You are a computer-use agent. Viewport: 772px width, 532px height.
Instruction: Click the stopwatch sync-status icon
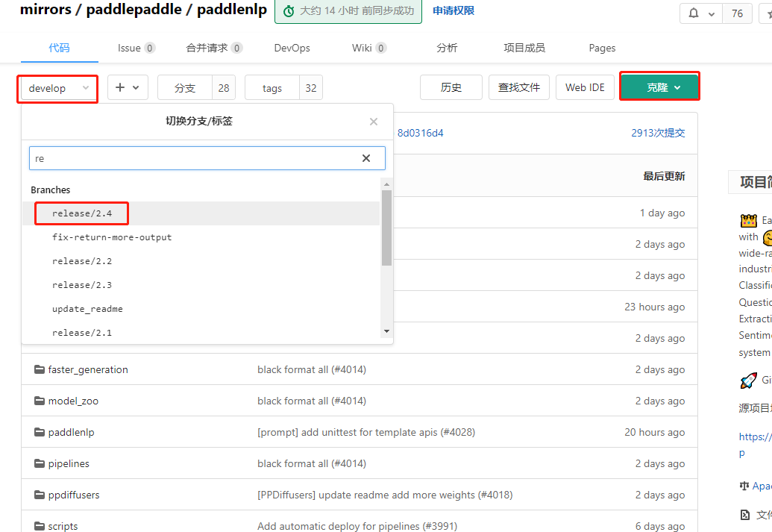click(x=289, y=12)
